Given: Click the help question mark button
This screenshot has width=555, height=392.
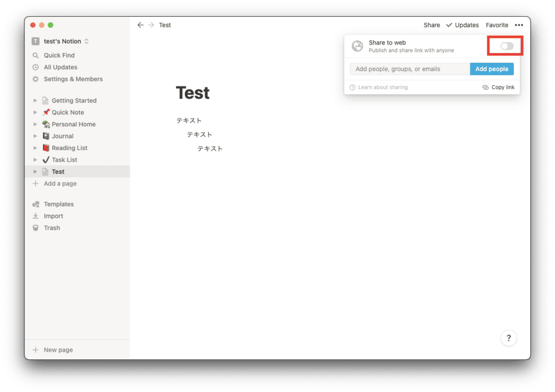Looking at the screenshot, I should [x=508, y=338].
